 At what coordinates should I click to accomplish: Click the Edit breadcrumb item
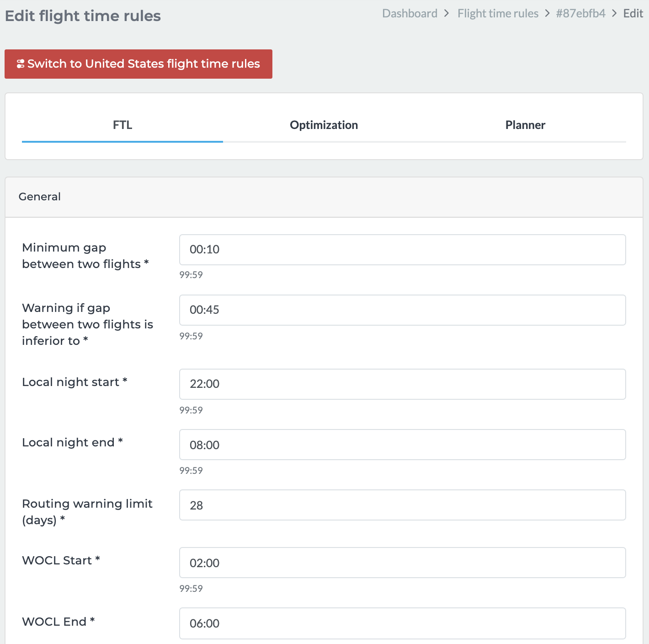point(633,14)
